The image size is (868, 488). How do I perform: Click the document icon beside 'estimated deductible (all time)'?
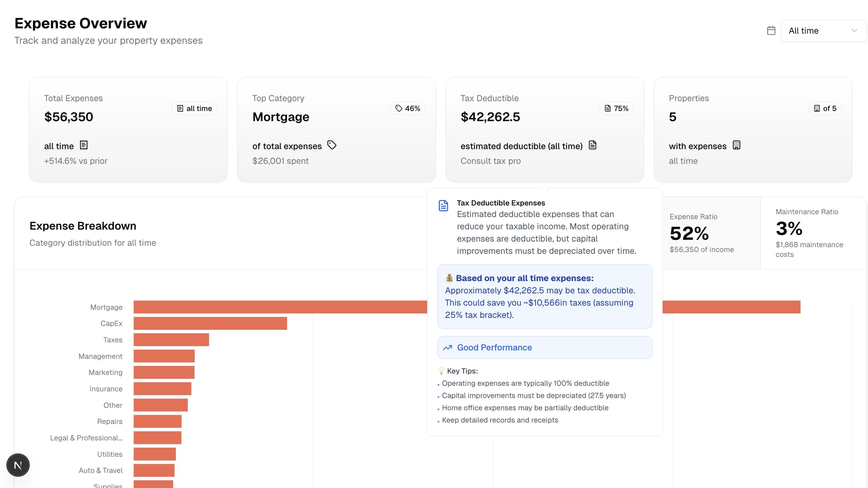[592, 145]
